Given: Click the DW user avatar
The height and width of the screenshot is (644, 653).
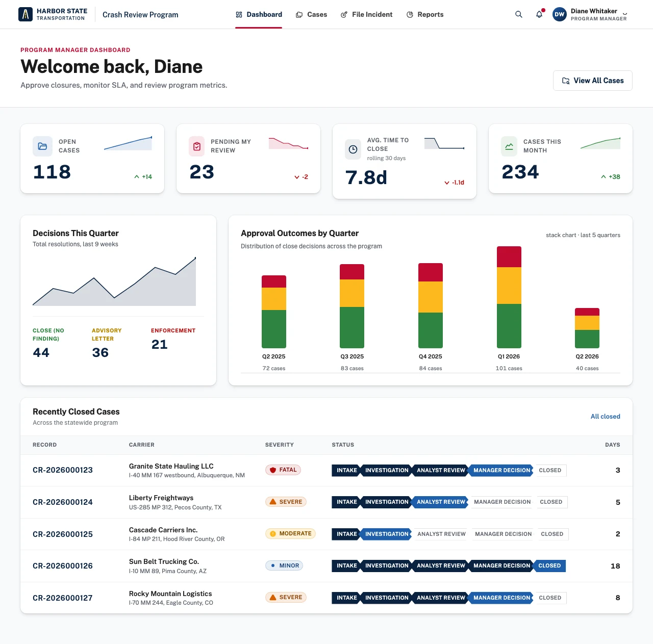Looking at the screenshot, I should 560,14.
